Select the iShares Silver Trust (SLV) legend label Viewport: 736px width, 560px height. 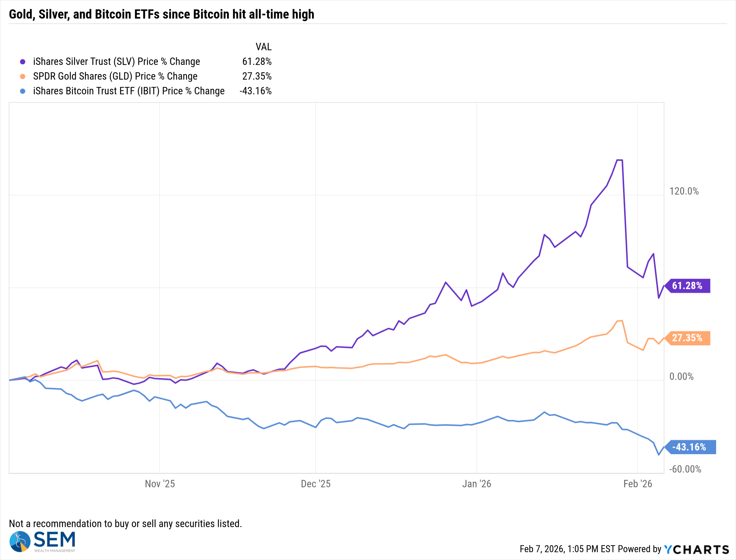[116, 61]
